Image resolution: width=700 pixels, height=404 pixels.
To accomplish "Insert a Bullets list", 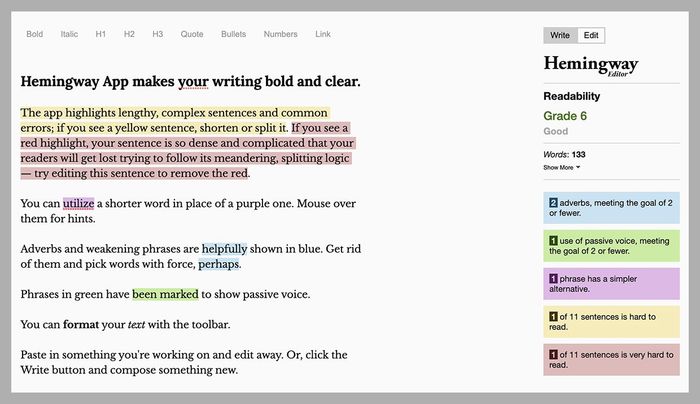I will coord(233,34).
